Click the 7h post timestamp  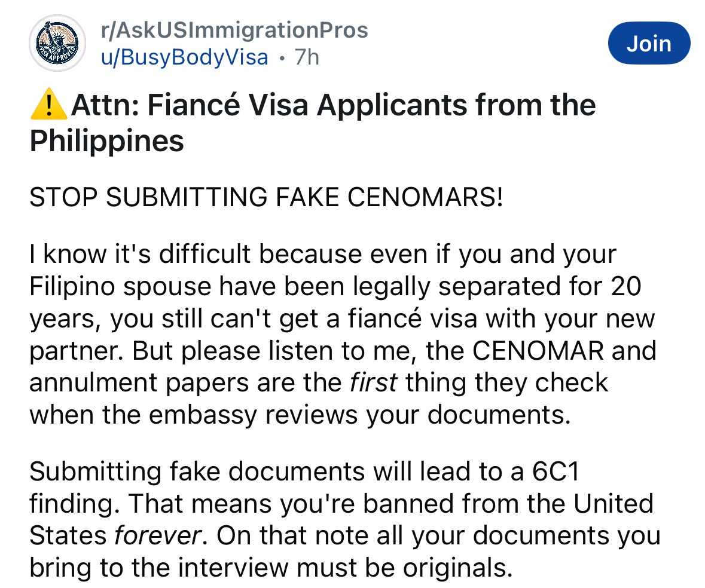[x=307, y=57]
